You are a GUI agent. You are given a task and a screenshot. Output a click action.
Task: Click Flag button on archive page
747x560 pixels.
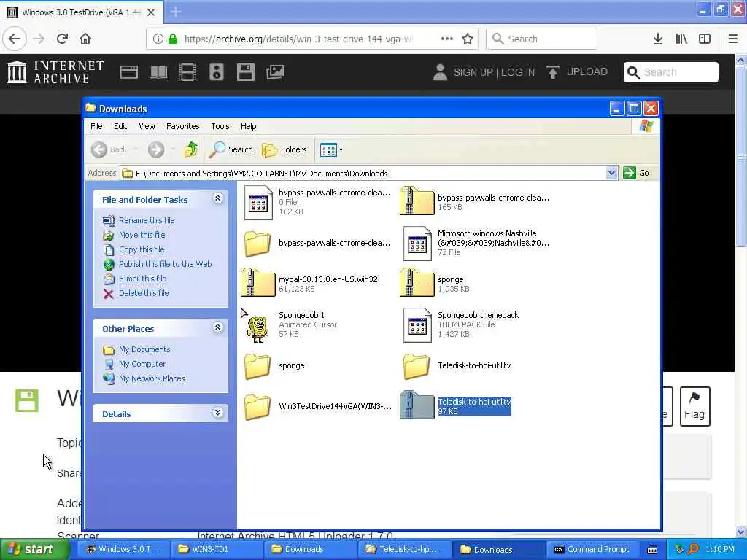694,406
